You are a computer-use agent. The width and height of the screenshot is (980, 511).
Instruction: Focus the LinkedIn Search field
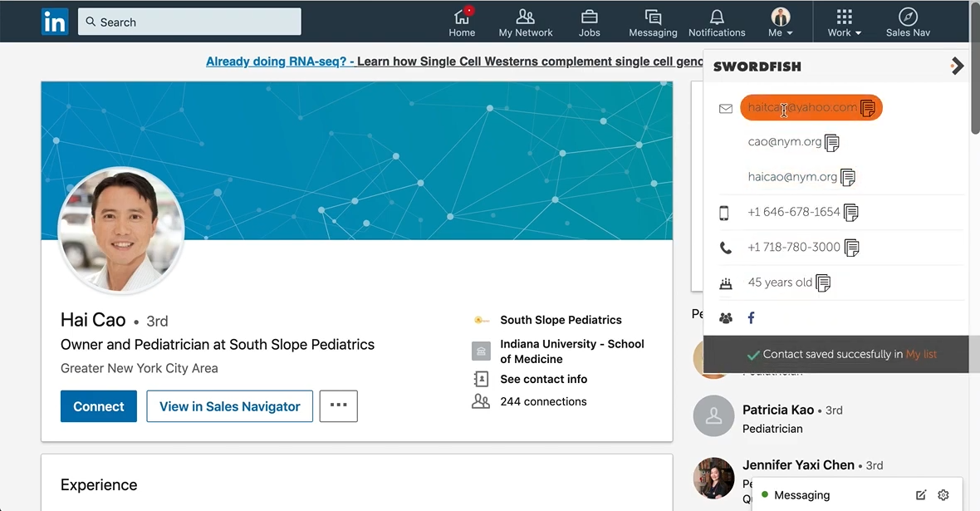click(189, 22)
